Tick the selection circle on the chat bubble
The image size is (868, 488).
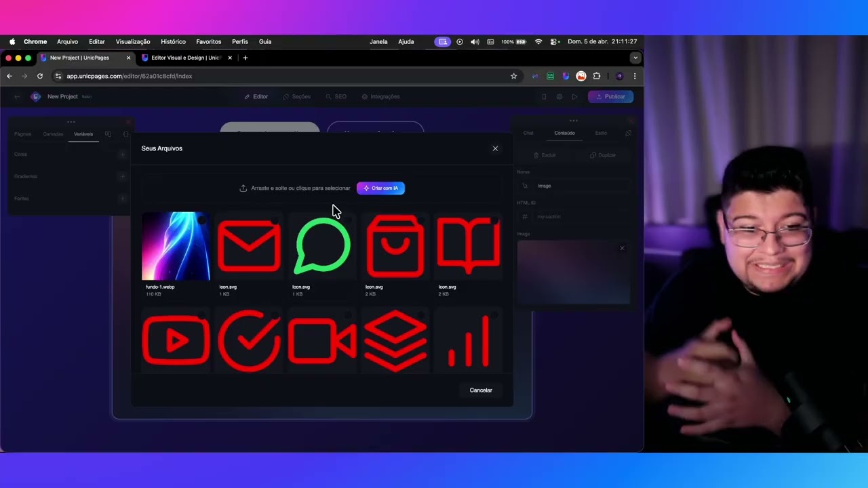[x=349, y=220]
